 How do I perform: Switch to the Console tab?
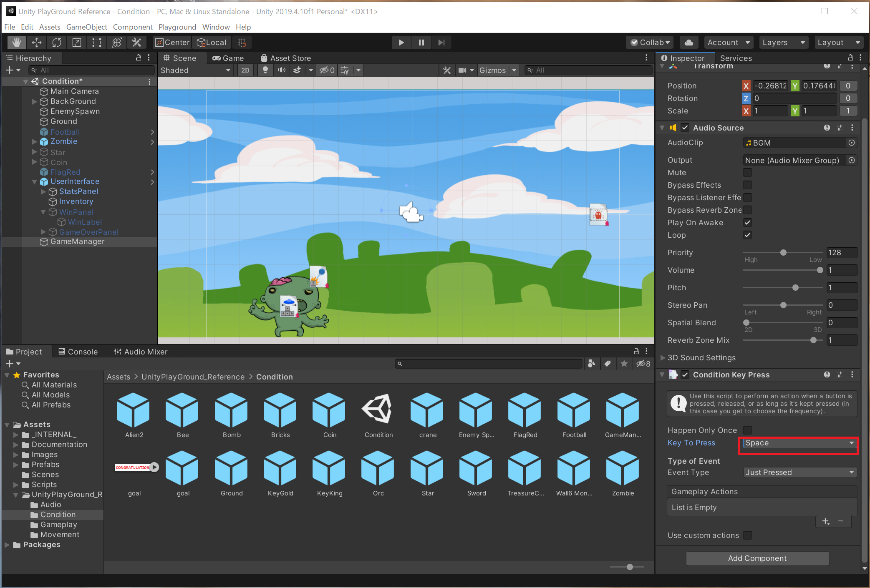pyautogui.click(x=78, y=352)
